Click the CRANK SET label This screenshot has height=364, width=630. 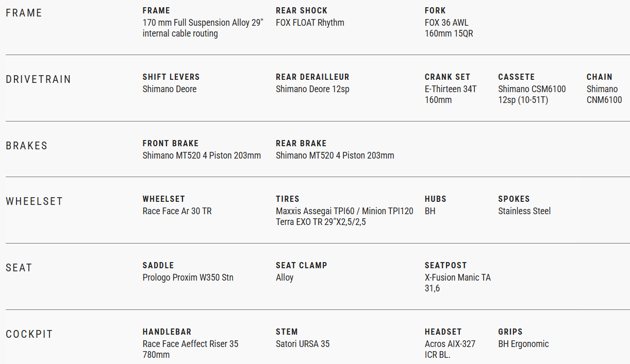pyautogui.click(x=447, y=77)
